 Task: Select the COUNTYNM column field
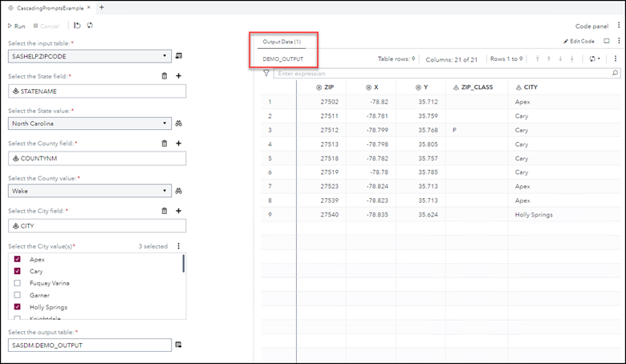[97, 158]
